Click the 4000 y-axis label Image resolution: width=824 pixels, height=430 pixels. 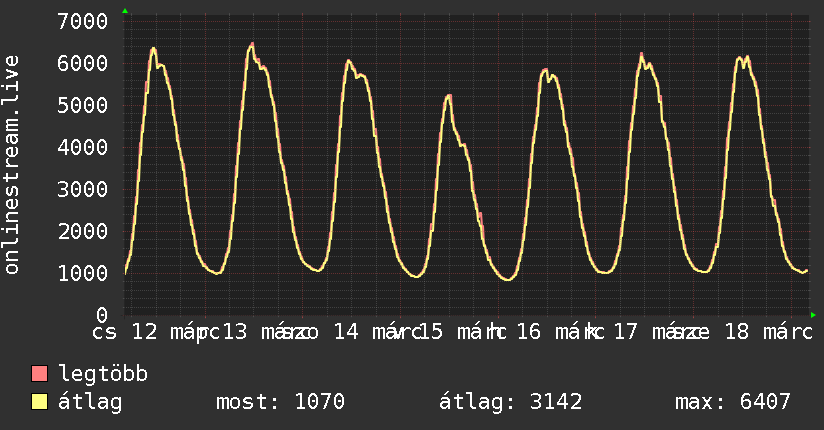[x=83, y=147]
